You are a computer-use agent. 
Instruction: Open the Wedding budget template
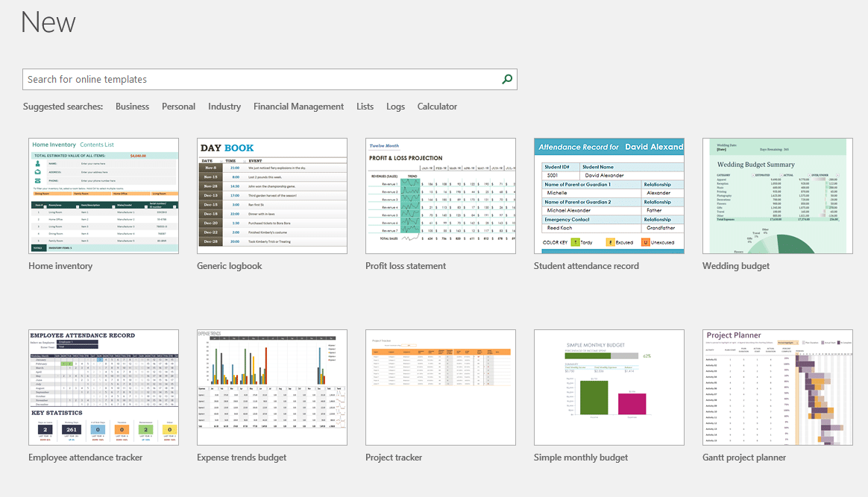[777, 195]
